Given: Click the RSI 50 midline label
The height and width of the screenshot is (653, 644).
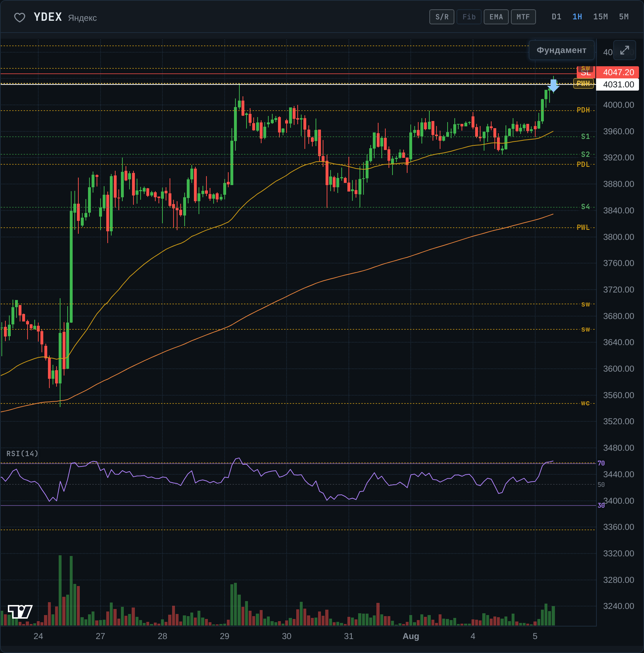Looking at the screenshot, I should [x=601, y=485].
